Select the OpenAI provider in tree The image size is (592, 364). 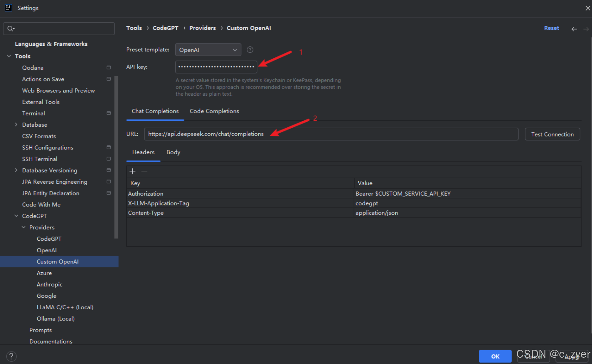[x=47, y=250]
